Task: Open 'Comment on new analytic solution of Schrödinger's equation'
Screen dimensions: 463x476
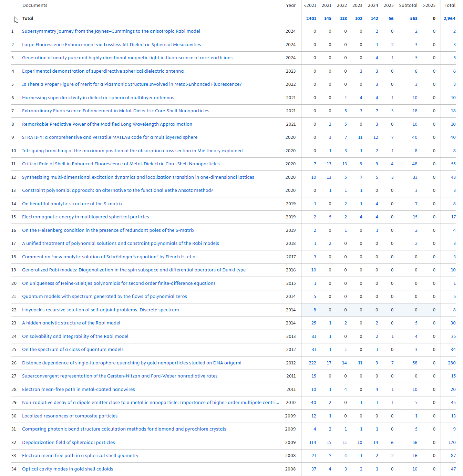Action: click(110, 257)
